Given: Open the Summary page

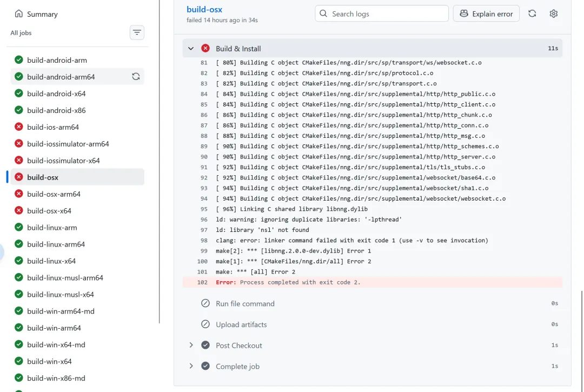Looking at the screenshot, I should coord(42,14).
